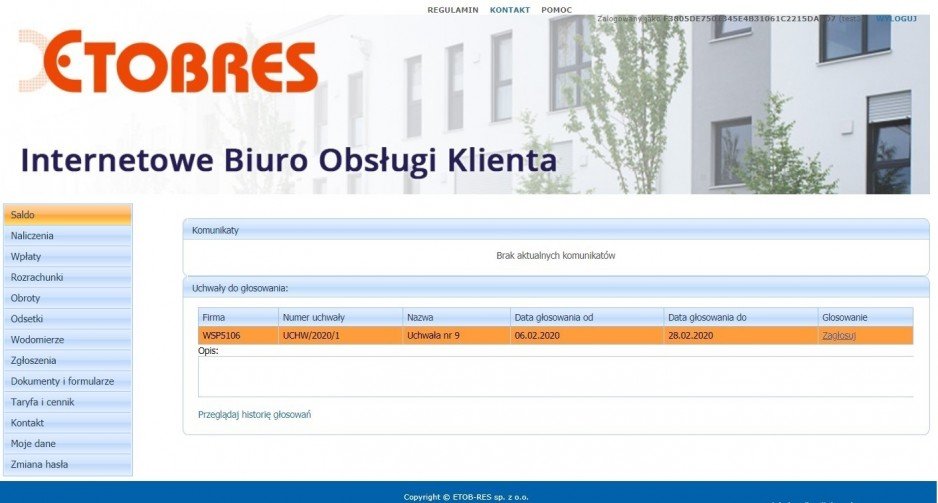The width and height of the screenshot is (938, 503).
Task: Click the logged-in user ID text
Action: (750, 19)
